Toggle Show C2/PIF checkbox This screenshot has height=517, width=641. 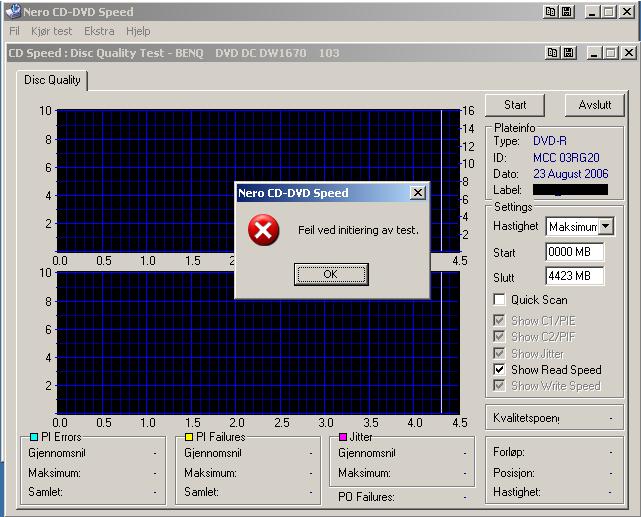[499, 336]
